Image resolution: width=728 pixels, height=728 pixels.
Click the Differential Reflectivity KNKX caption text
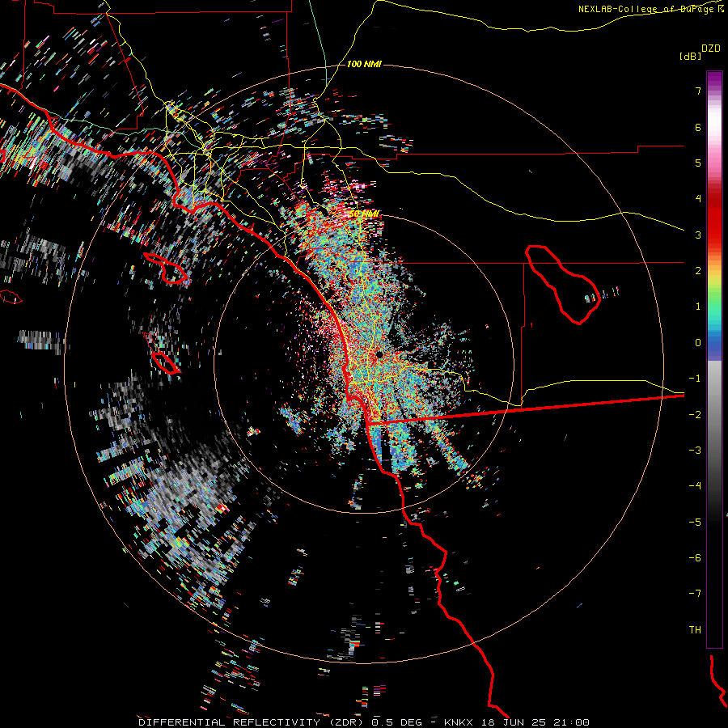coord(364,722)
